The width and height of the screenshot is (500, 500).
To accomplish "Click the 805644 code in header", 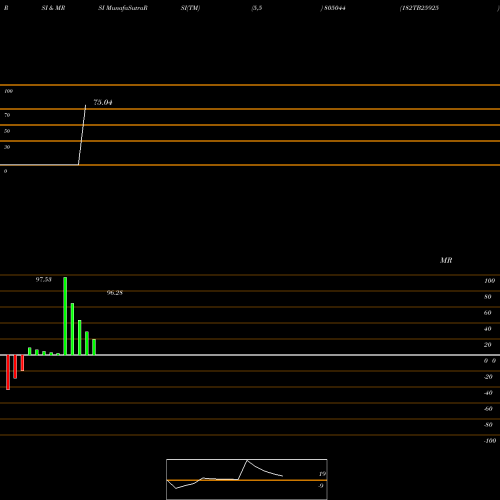I will (x=335, y=8).
